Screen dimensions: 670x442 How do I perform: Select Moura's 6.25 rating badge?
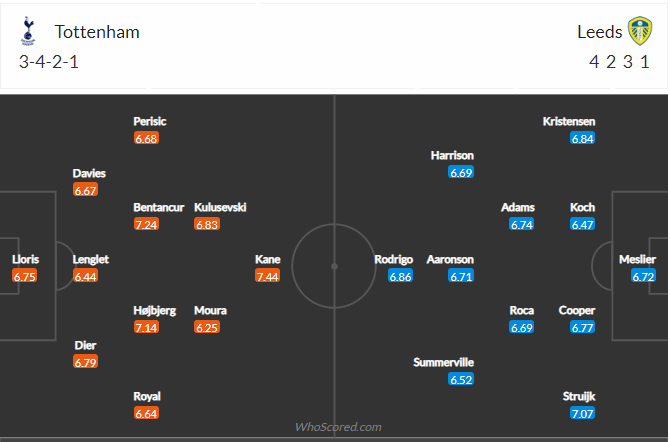(207, 327)
